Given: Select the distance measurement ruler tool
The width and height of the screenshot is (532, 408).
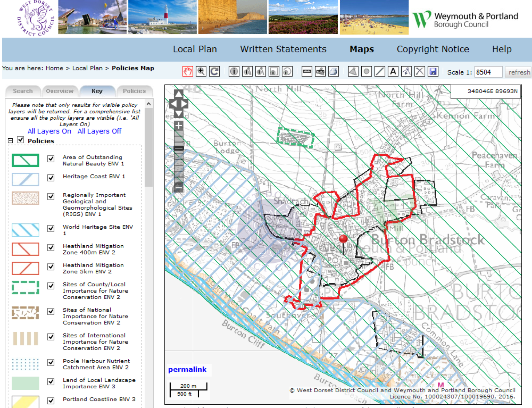Looking at the screenshot, I should point(307,71).
